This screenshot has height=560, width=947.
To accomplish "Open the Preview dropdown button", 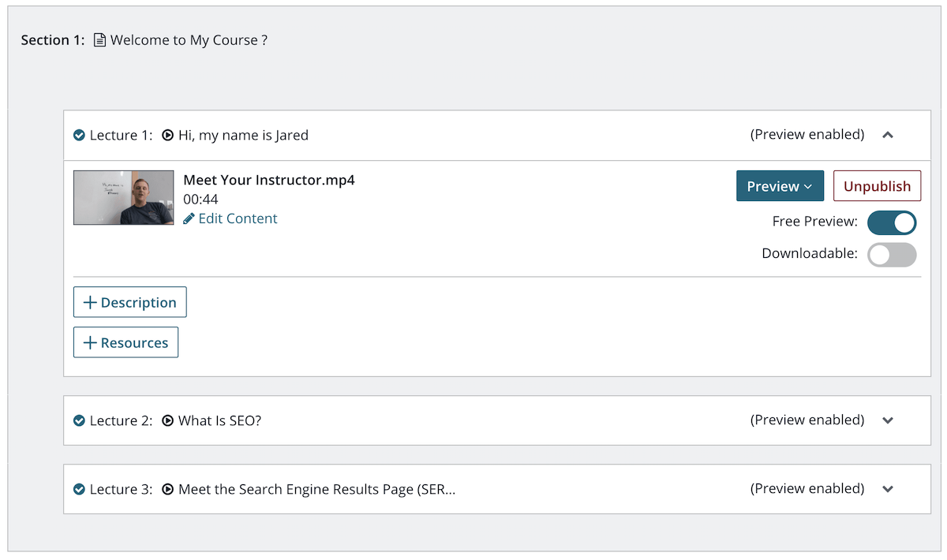I will point(780,186).
